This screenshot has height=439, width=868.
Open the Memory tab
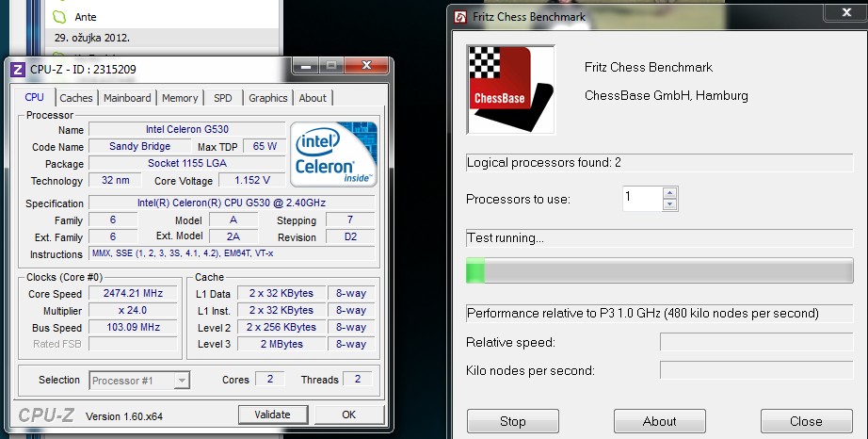pos(180,98)
